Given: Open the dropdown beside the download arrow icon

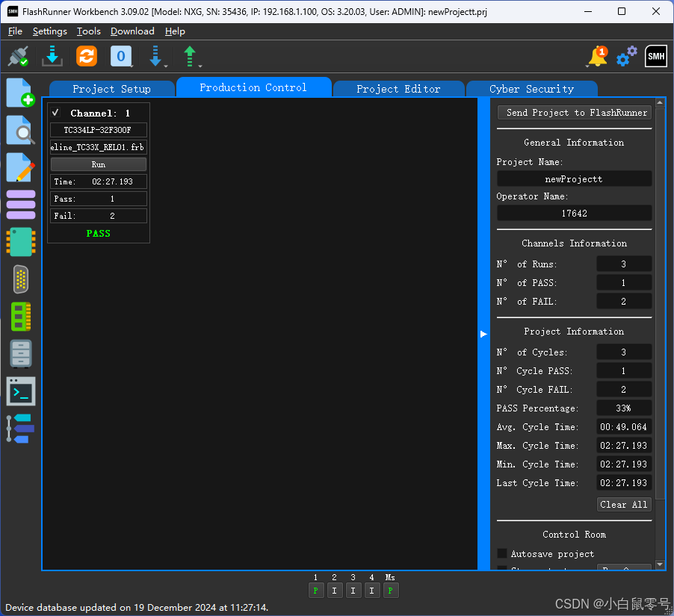Looking at the screenshot, I should coord(166,66).
